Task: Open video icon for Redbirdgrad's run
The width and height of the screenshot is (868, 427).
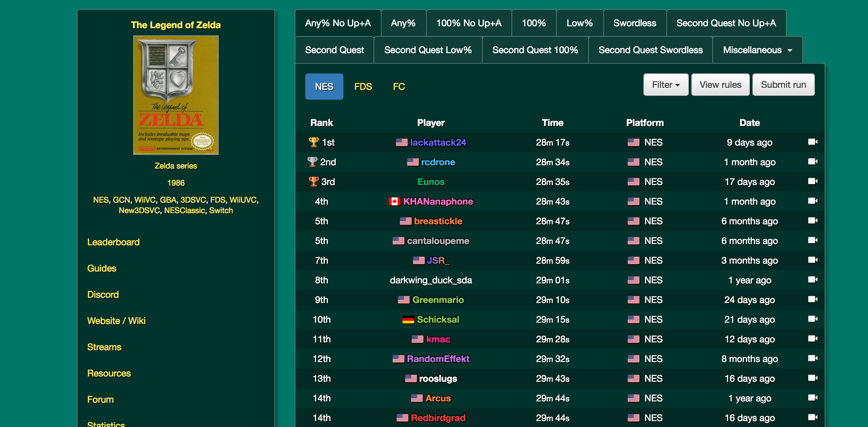Action: (813, 417)
